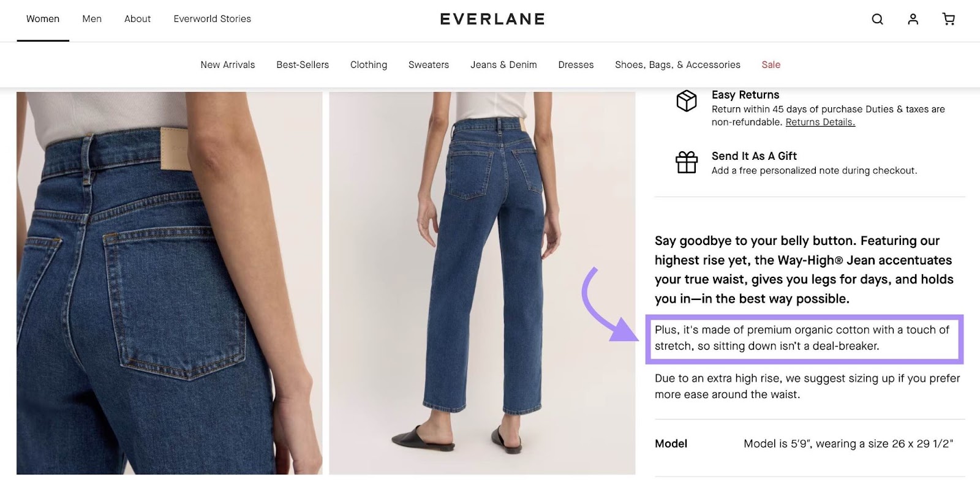Open Shoes, Bags, & Accessories
Screen dimensions: 980x480
click(677, 64)
